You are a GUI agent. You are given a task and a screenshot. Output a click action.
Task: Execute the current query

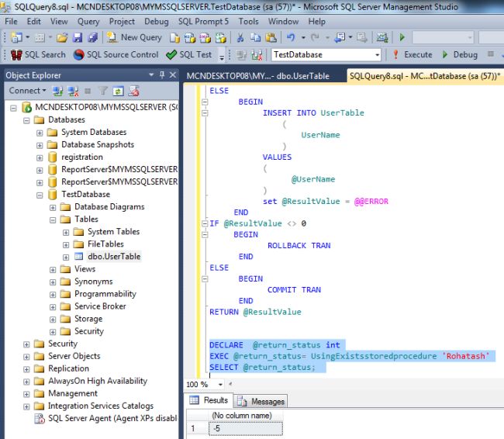point(411,55)
